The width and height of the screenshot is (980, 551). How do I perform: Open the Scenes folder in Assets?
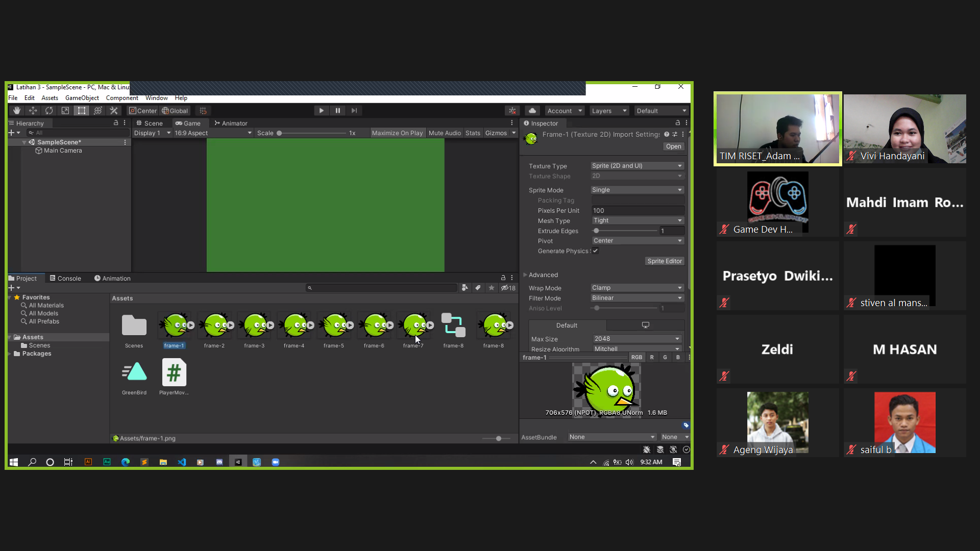134,330
